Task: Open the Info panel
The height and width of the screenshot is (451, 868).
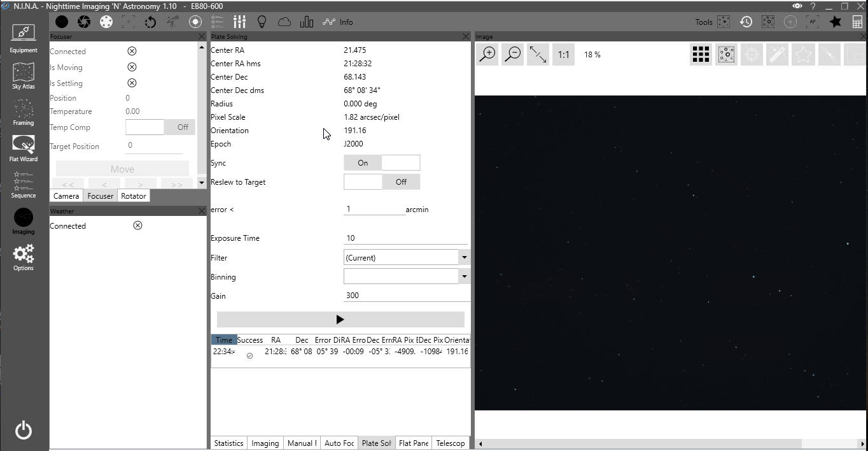Action: click(338, 22)
